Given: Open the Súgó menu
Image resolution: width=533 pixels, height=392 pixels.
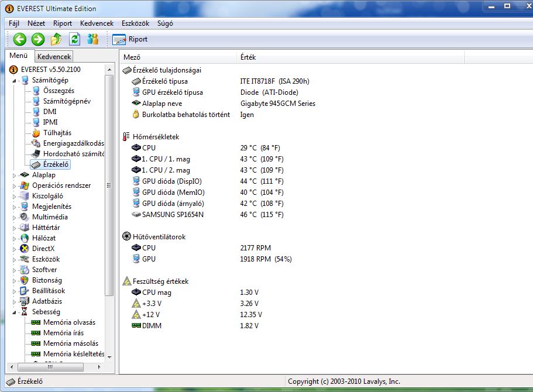Looking at the screenshot, I should click(165, 23).
